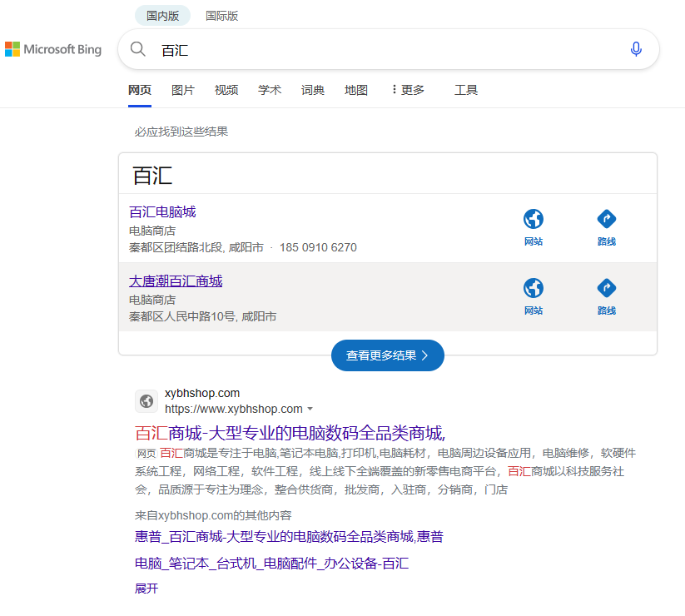This screenshot has width=685, height=616.
Task: Click the 百汇 card heading
Action: (x=152, y=176)
